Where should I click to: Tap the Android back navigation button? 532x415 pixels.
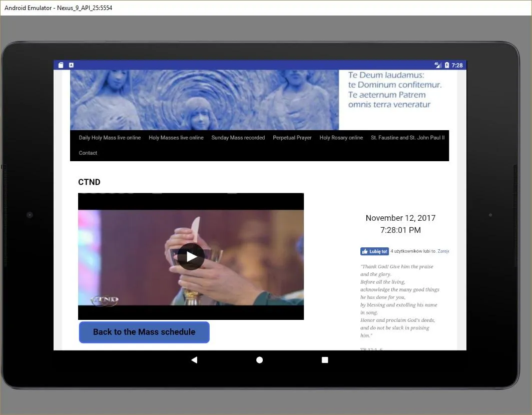(194, 360)
